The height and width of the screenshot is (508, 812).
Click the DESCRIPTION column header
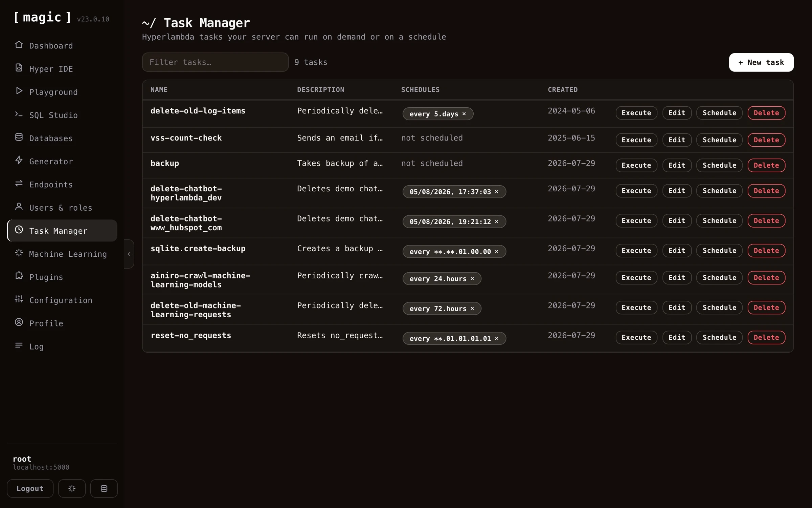pos(320,90)
